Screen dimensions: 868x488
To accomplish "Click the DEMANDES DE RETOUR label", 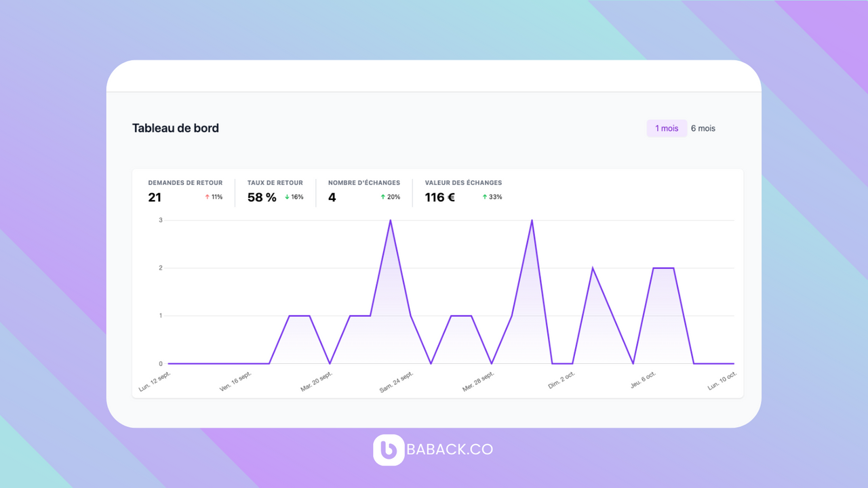I will click(x=185, y=183).
